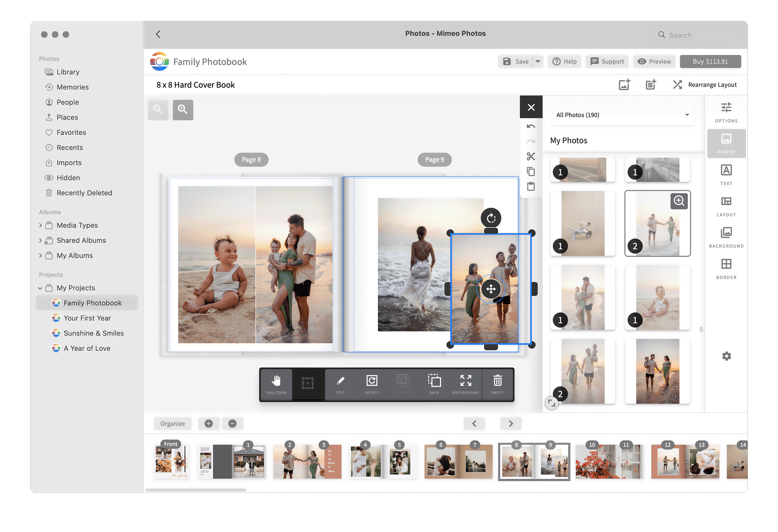778x532 pixels.
Task: Open Hidden in sidebar
Action: pos(68,178)
